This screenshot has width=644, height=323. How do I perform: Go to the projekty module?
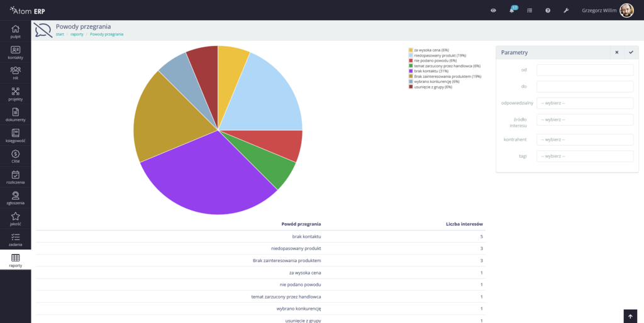click(x=15, y=94)
